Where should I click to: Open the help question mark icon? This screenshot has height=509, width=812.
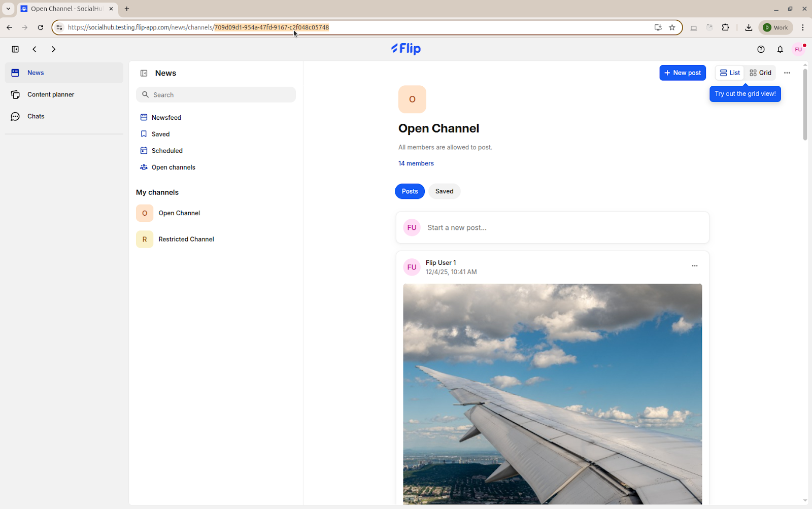(761, 49)
